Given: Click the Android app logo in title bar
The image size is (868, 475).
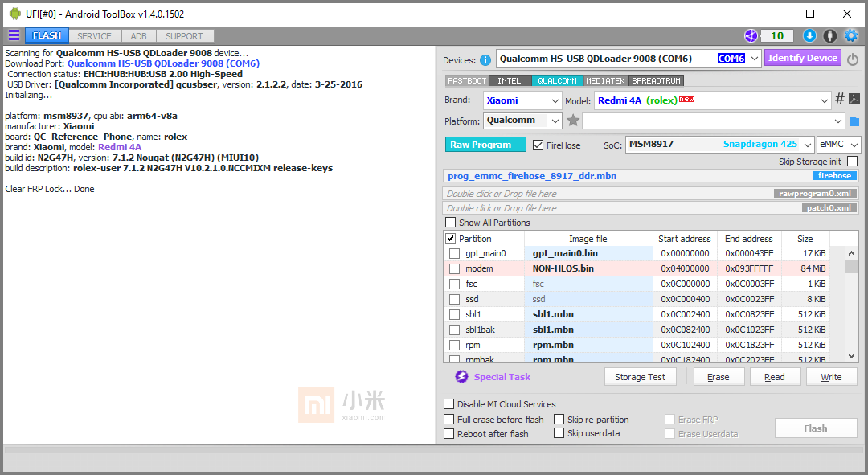Looking at the screenshot, I should click(x=15, y=14).
